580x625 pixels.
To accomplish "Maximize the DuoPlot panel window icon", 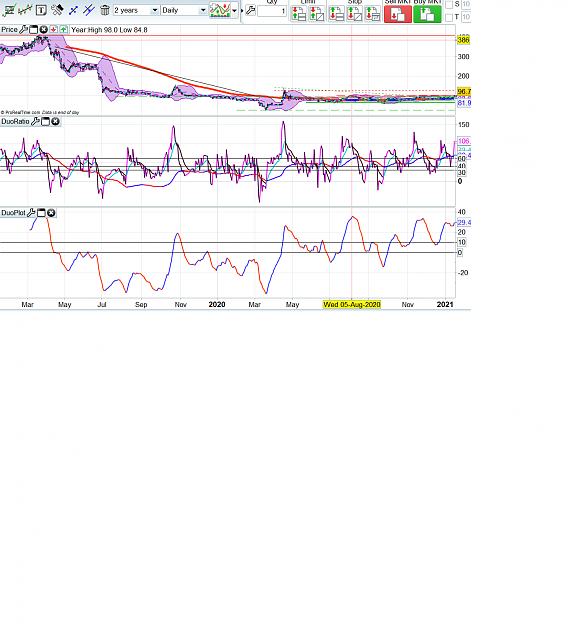I will [41, 213].
